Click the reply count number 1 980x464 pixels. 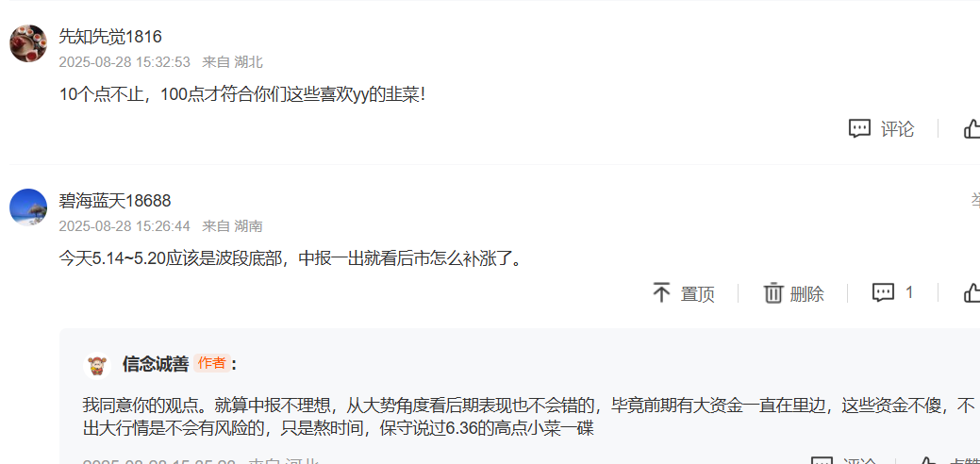pos(909,292)
